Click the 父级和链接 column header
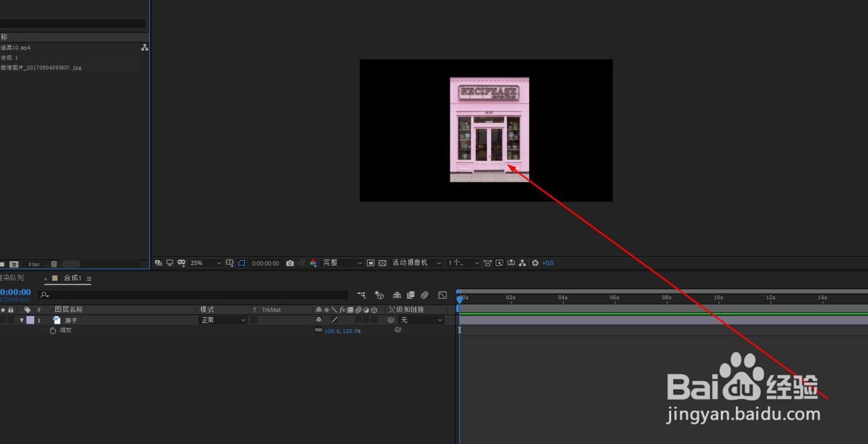The image size is (868, 444). click(x=406, y=310)
